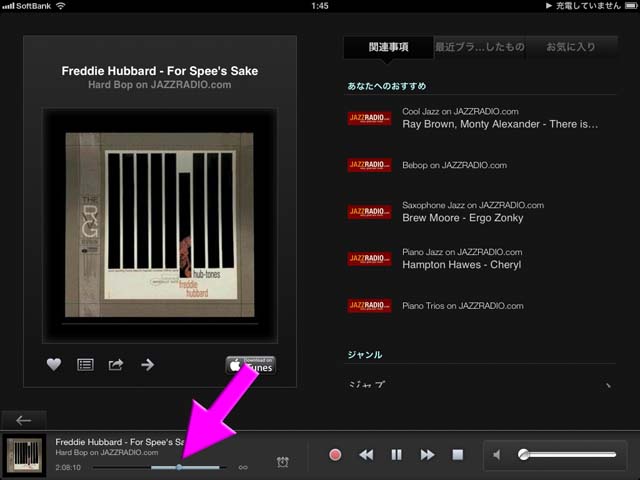
Task: Tap the right arrow icon beside share
Action: (x=147, y=364)
